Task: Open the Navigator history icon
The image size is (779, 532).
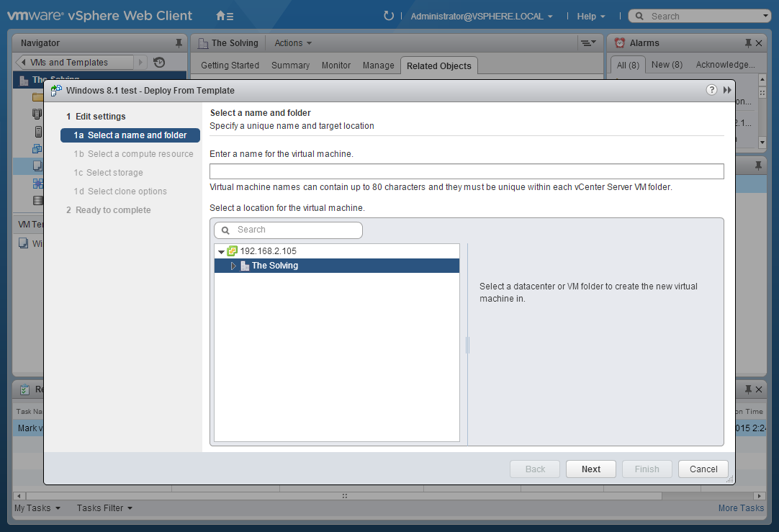Action: [159, 62]
